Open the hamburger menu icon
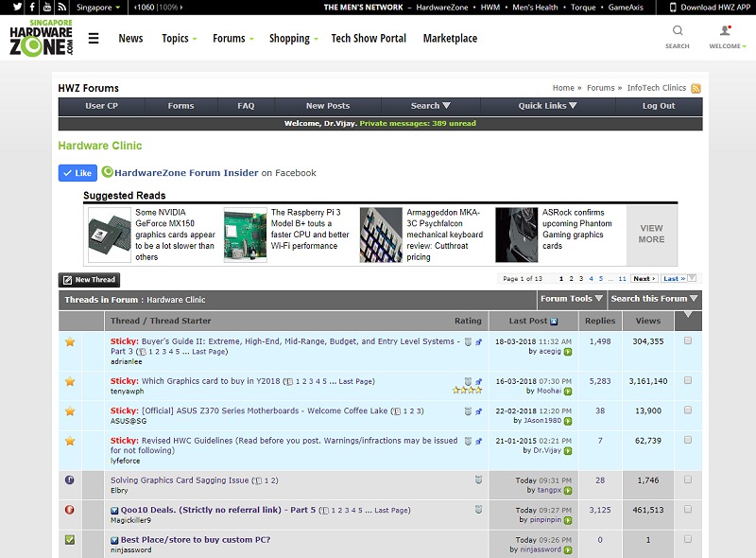Screen dimensions: 756x558 pyautogui.click(x=94, y=38)
